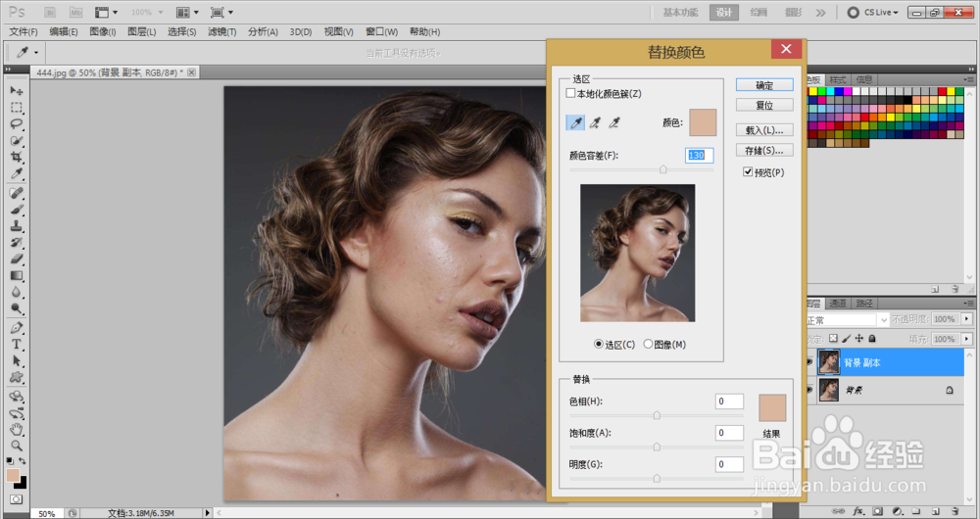Open the 滤镜(T) menu
Image resolution: width=980 pixels, height=519 pixels.
[x=221, y=32]
